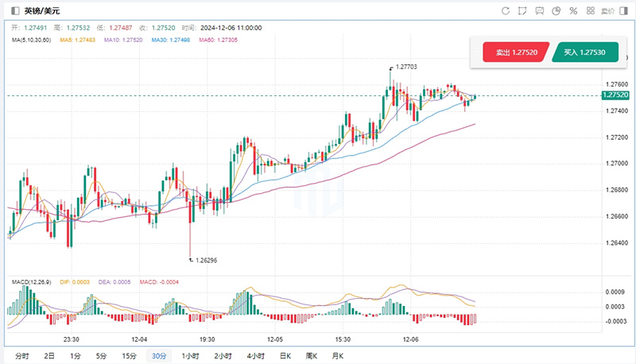636x364 pixels.
Task: Switch to the 1小时 timeframe
Action: click(x=190, y=355)
